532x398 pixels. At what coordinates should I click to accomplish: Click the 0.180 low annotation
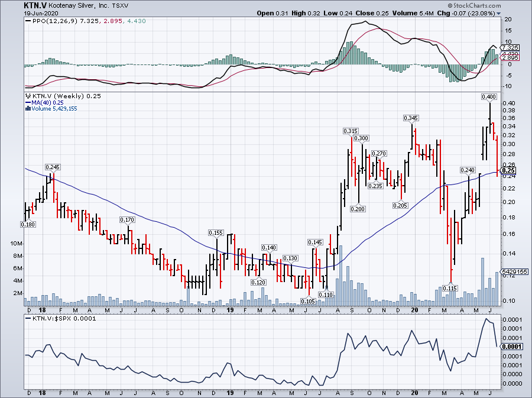(28, 224)
